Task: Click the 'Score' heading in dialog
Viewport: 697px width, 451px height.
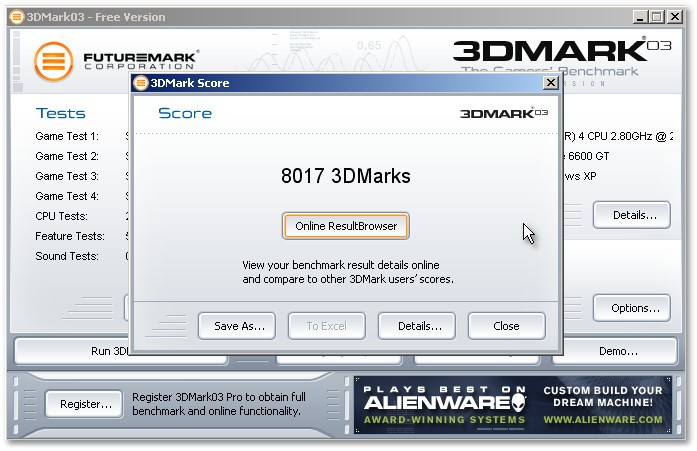Action: (185, 113)
